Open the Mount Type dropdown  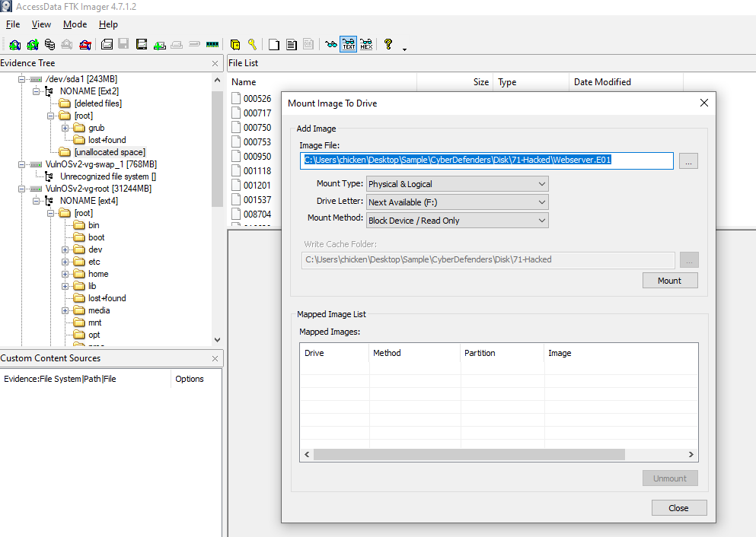click(x=457, y=184)
